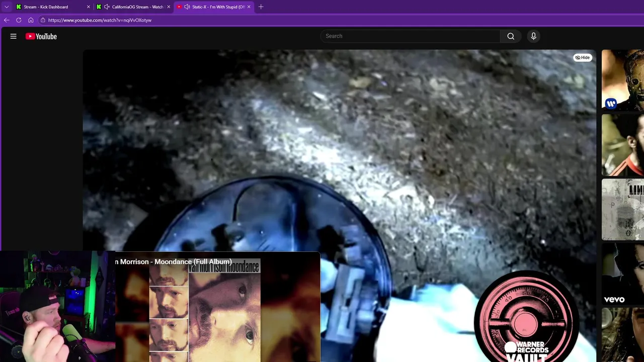644x362 pixels.
Task: Open the YouTube guide hamburger menu
Action: click(x=14, y=36)
